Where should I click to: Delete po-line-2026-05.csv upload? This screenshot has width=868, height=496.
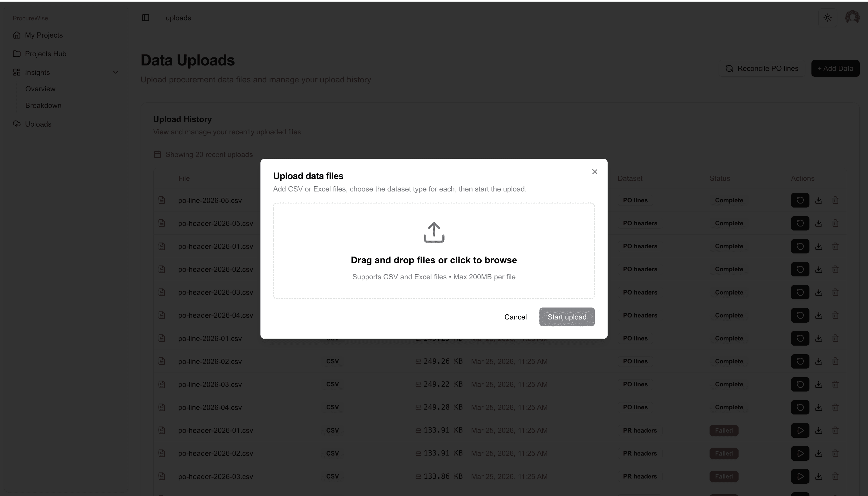click(835, 200)
